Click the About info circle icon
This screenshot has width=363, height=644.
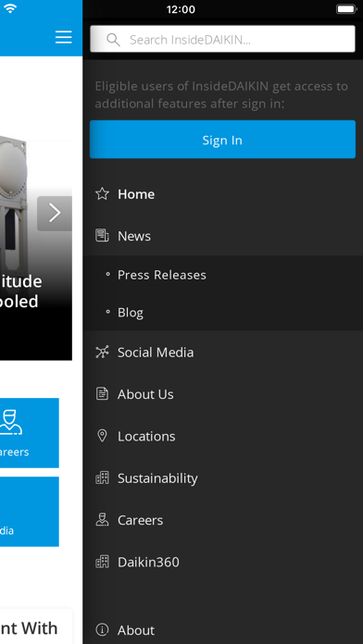click(102, 629)
